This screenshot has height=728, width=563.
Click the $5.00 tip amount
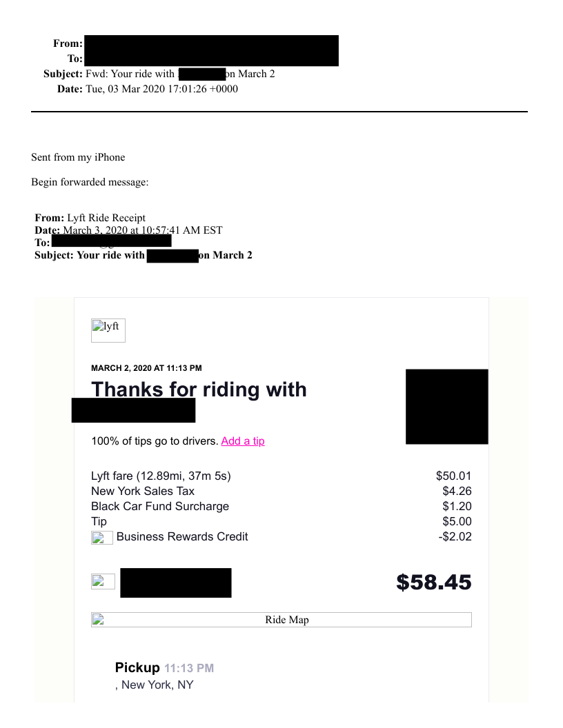tap(457, 522)
